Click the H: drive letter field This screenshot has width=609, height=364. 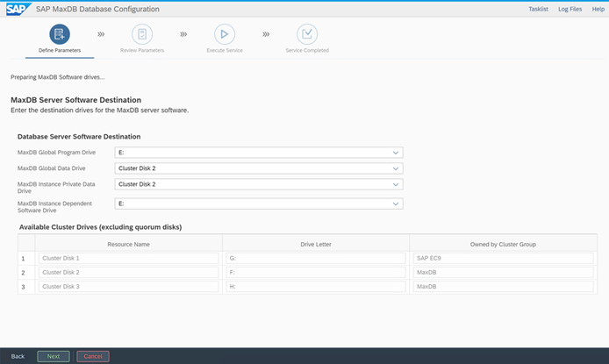click(x=316, y=287)
